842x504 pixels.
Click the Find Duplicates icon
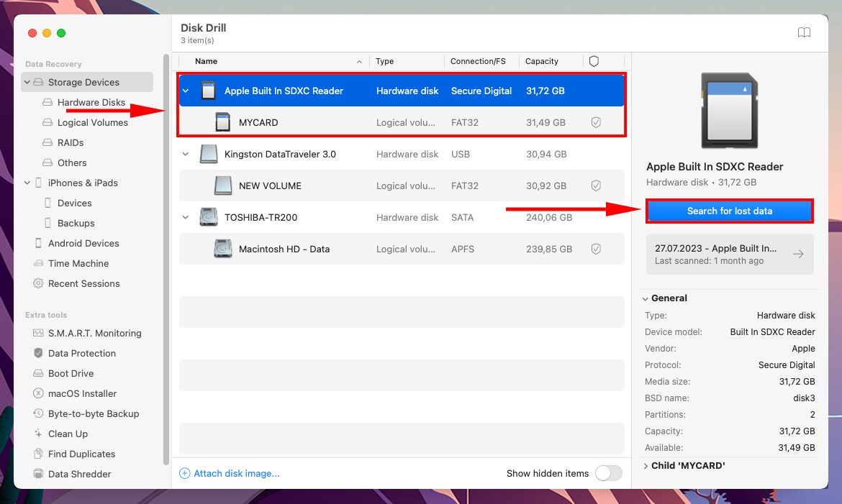(x=38, y=454)
